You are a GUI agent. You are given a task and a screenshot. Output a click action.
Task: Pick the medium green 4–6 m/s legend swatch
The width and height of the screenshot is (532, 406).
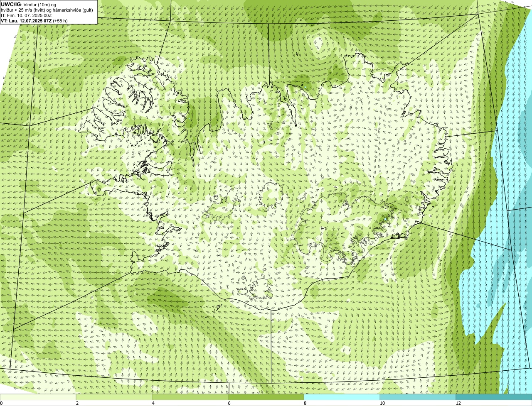(x=190, y=397)
